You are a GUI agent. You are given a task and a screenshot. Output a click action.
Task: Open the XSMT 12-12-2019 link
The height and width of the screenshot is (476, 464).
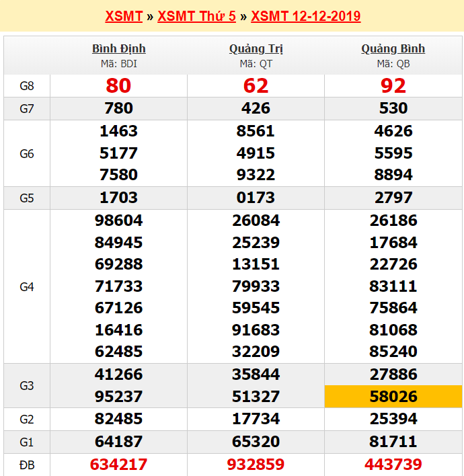point(306,16)
